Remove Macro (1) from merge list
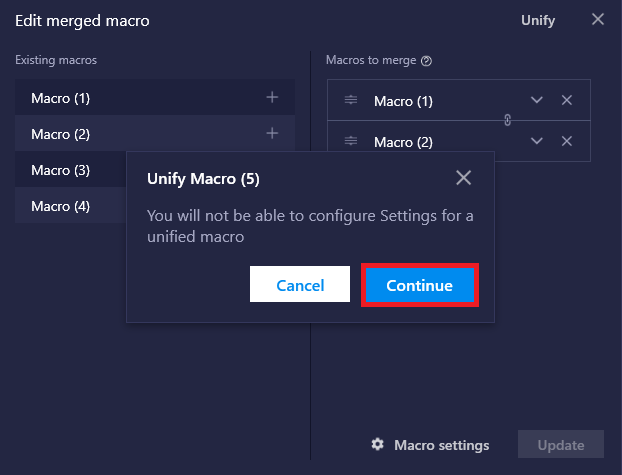 567,100
